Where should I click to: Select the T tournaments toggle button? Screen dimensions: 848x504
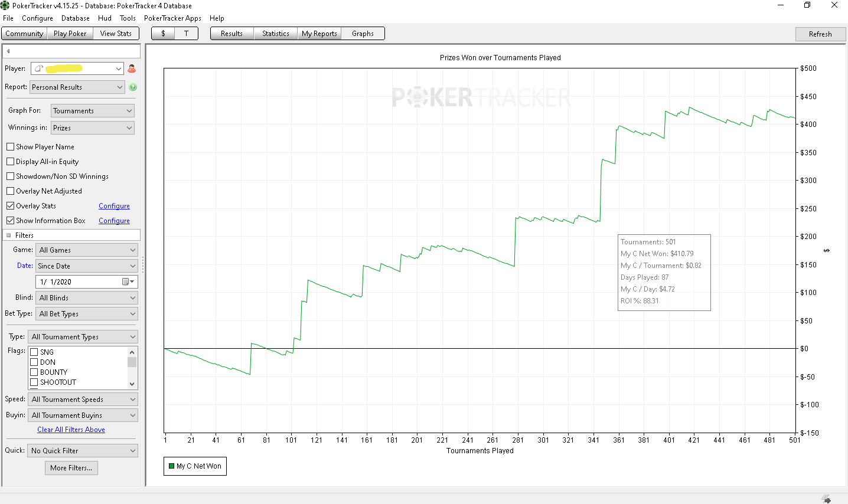186,34
